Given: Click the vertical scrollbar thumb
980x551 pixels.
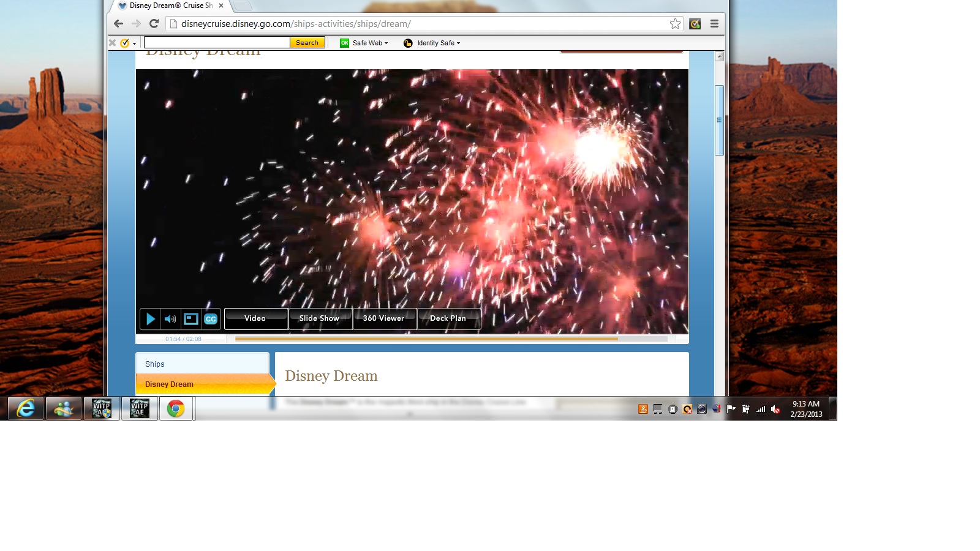Looking at the screenshot, I should [x=720, y=120].
